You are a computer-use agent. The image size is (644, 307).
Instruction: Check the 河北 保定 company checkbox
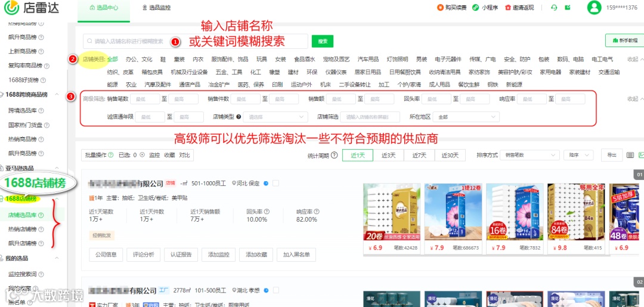pyautogui.click(x=275, y=183)
